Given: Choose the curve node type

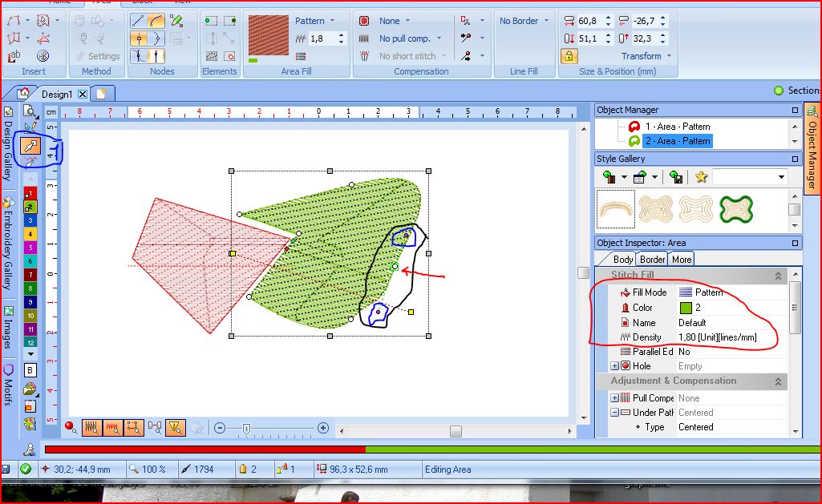Looking at the screenshot, I should (156, 21).
